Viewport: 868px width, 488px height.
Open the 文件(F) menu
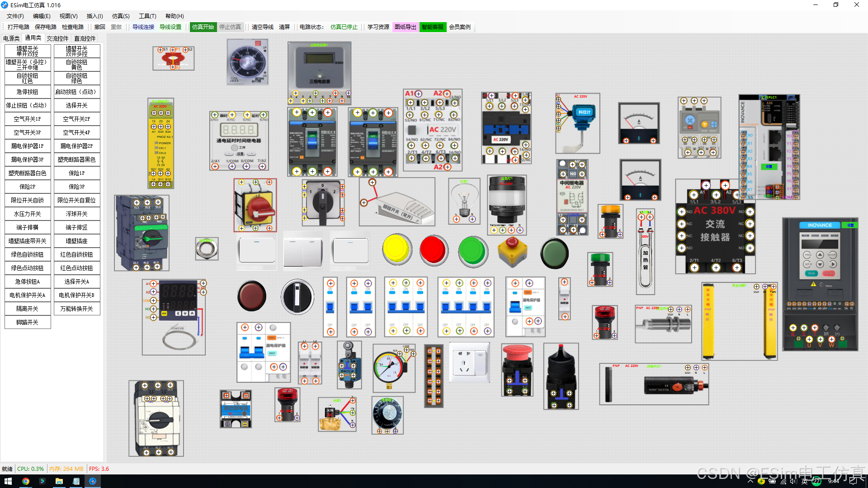click(x=15, y=16)
